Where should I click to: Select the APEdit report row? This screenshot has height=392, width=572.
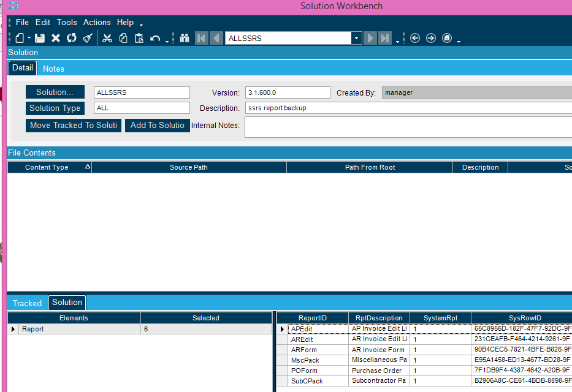point(425,329)
